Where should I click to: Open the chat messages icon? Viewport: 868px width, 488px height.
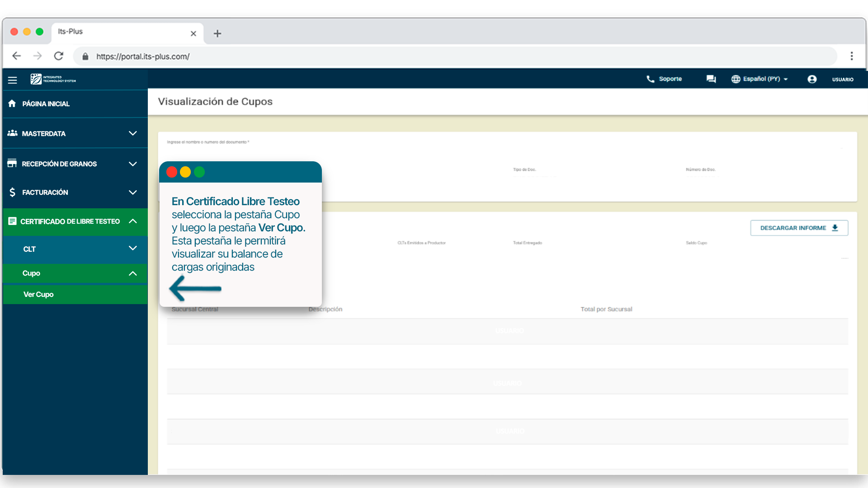711,79
